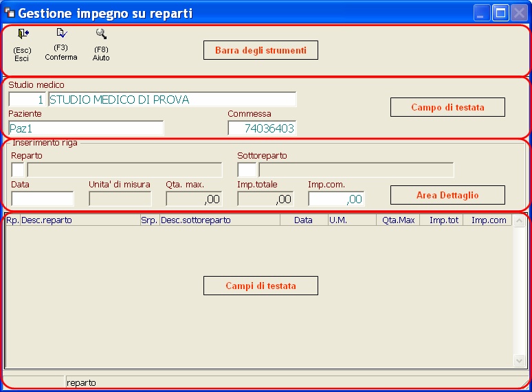Click the Unita' di misura field
The image size is (532, 392).
120,199
